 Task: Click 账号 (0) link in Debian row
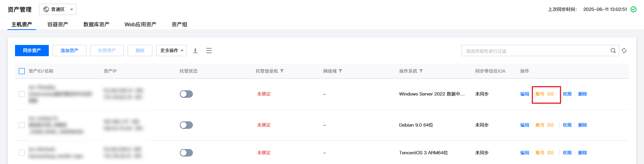[x=545, y=125]
